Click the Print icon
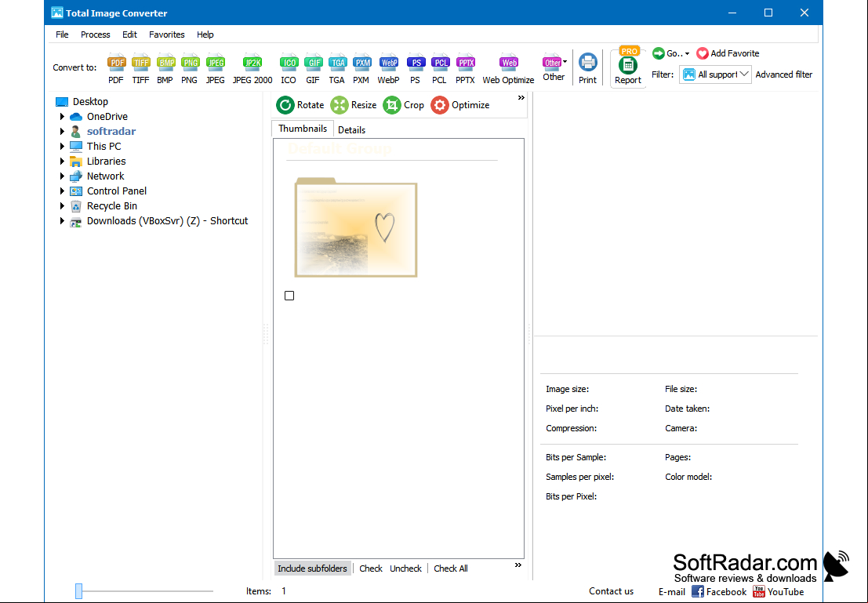This screenshot has height=603, width=868. click(587, 68)
